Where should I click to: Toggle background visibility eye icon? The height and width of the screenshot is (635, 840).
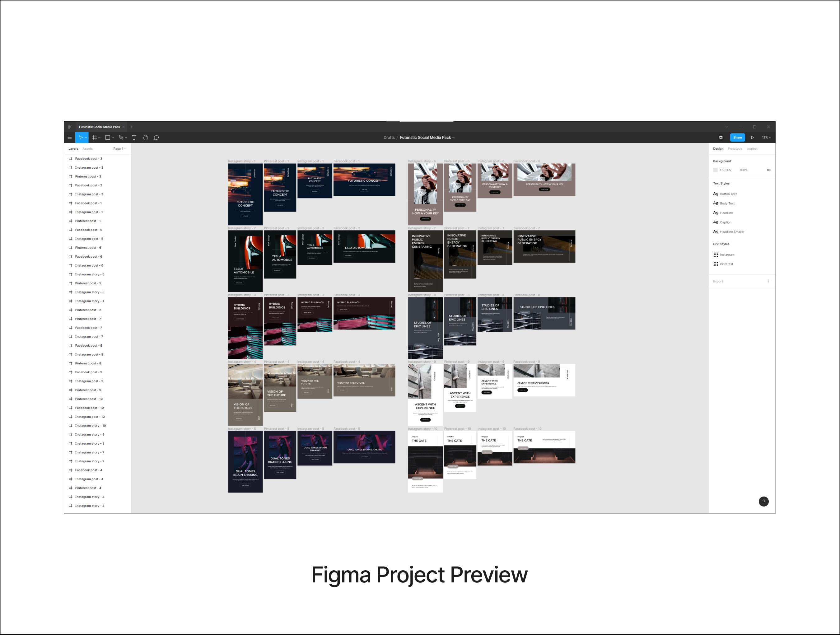[x=769, y=170]
